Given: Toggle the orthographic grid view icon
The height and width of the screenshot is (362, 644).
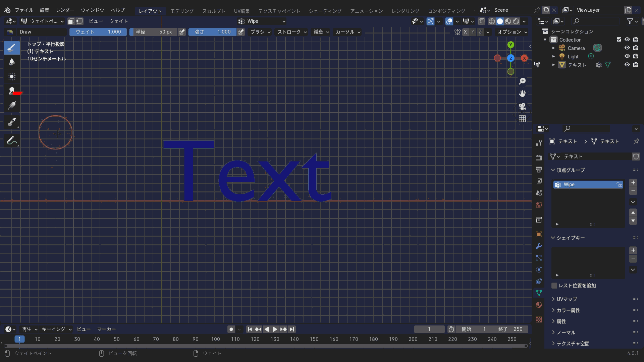Looking at the screenshot, I should point(522,119).
